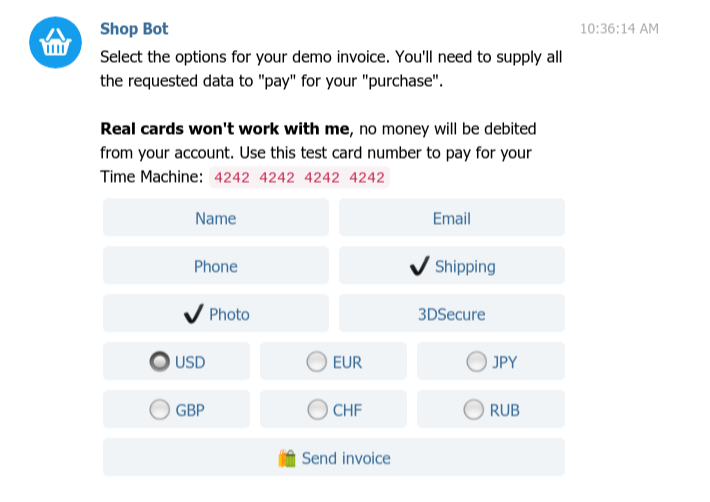Enable the 3DSecure option
This screenshot has height=502, width=710.
(x=452, y=314)
